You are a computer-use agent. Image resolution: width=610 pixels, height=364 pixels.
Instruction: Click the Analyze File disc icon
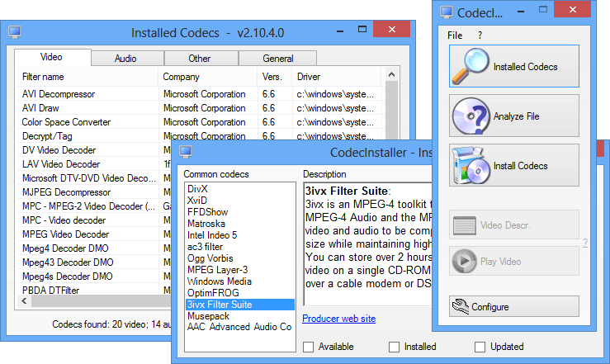[x=471, y=116]
